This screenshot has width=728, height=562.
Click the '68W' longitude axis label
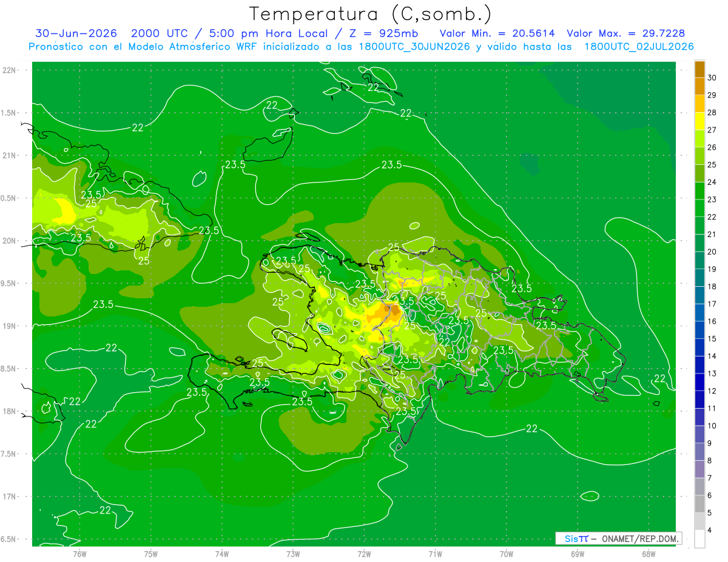649,554
